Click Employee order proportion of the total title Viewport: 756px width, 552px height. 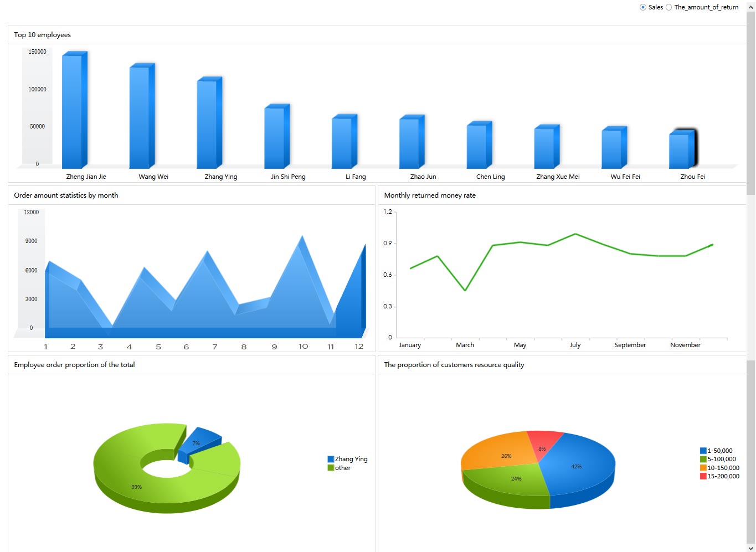pyautogui.click(x=74, y=365)
